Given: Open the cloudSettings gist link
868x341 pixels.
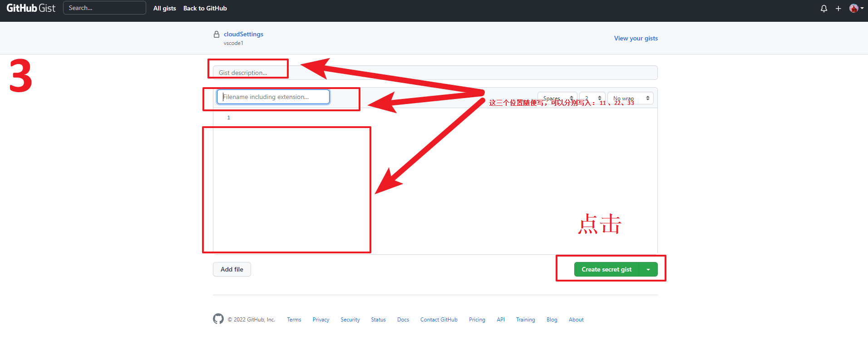Looking at the screenshot, I should [243, 34].
